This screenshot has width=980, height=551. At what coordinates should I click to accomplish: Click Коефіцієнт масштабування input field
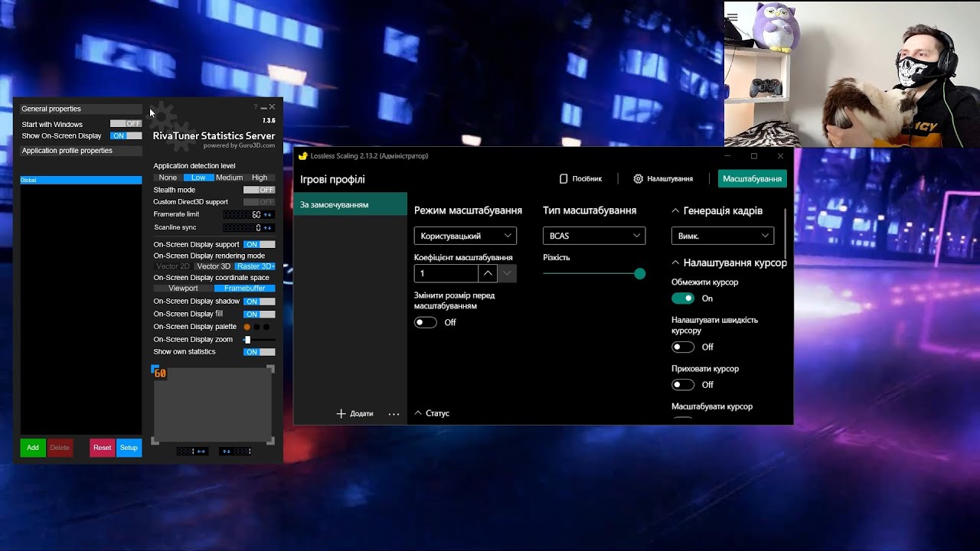click(x=446, y=273)
